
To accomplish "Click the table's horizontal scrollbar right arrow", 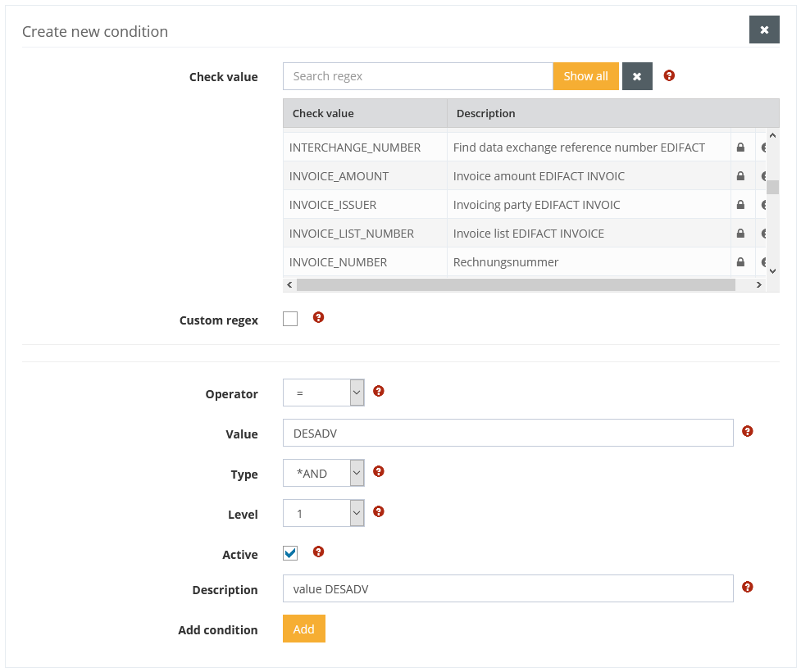I will [x=759, y=285].
